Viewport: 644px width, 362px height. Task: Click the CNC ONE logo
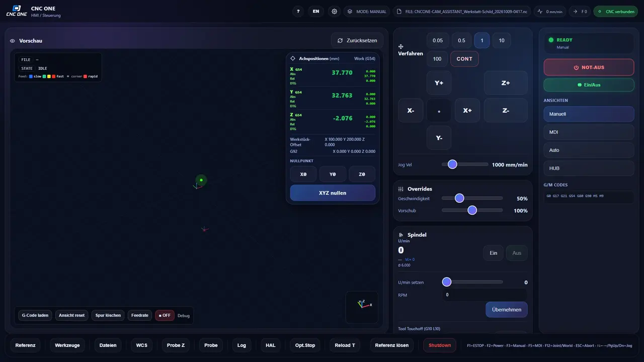(17, 11)
